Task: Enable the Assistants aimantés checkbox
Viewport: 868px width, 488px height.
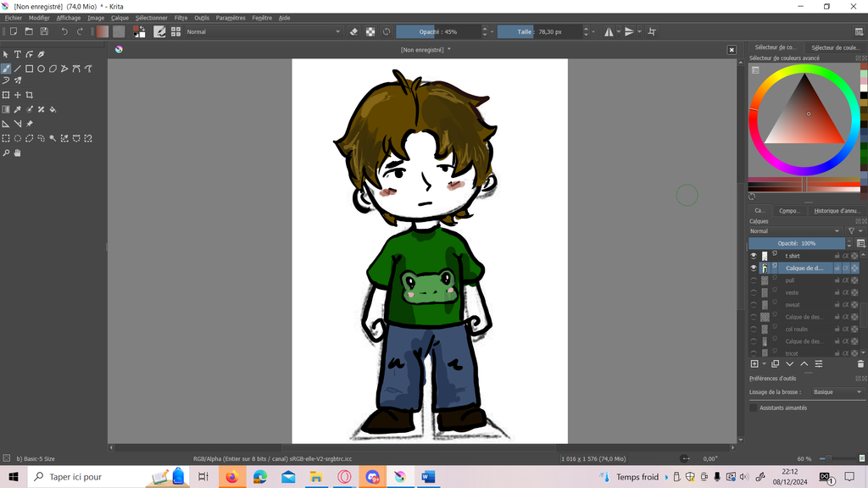Action: pos(754,408)
